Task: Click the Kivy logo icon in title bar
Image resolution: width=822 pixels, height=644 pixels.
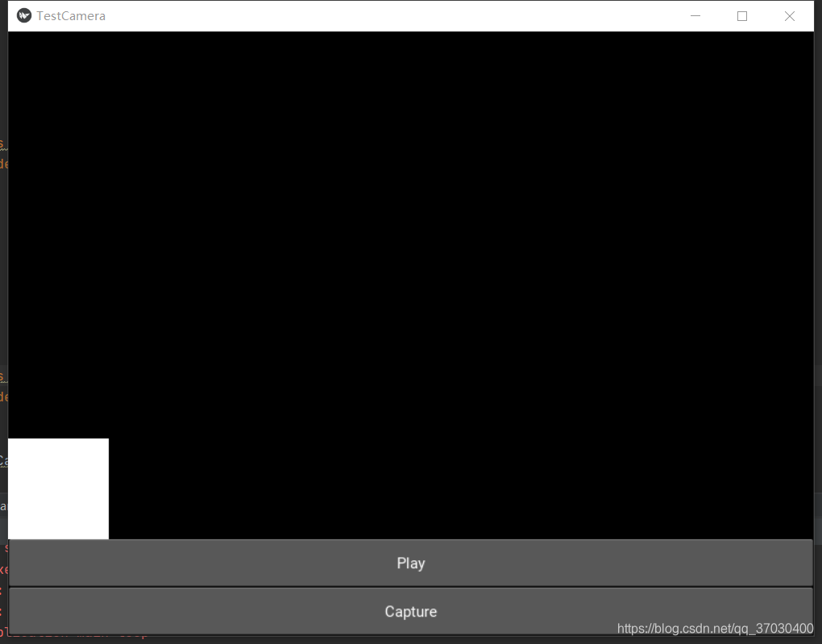Action: click(24, 16)
